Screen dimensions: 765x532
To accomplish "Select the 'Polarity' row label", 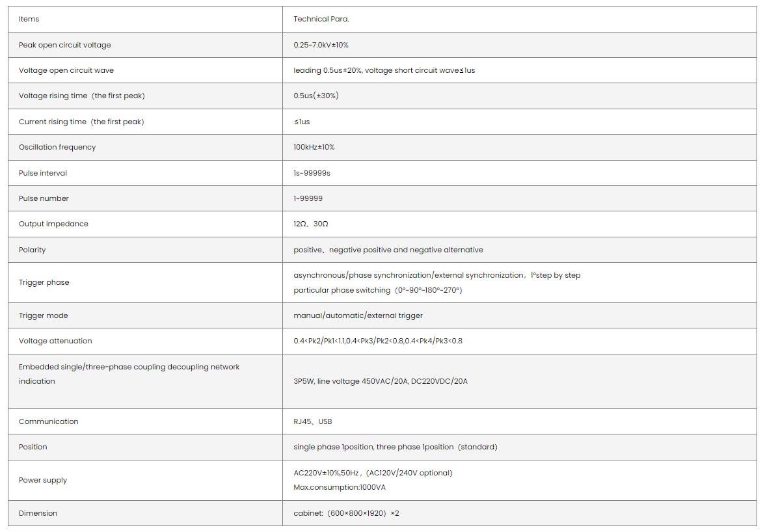I will (33, 250).
